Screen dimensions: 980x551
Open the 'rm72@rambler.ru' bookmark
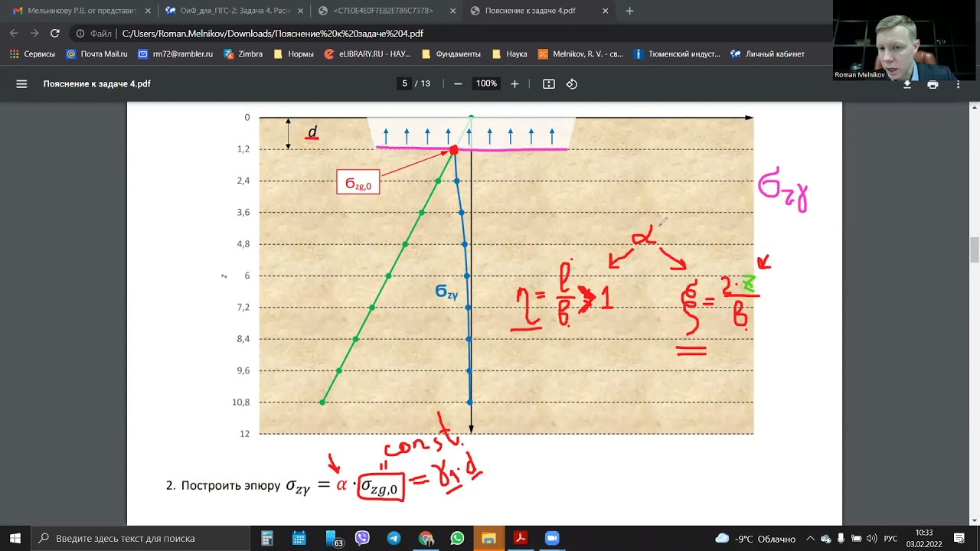point(175,54)
